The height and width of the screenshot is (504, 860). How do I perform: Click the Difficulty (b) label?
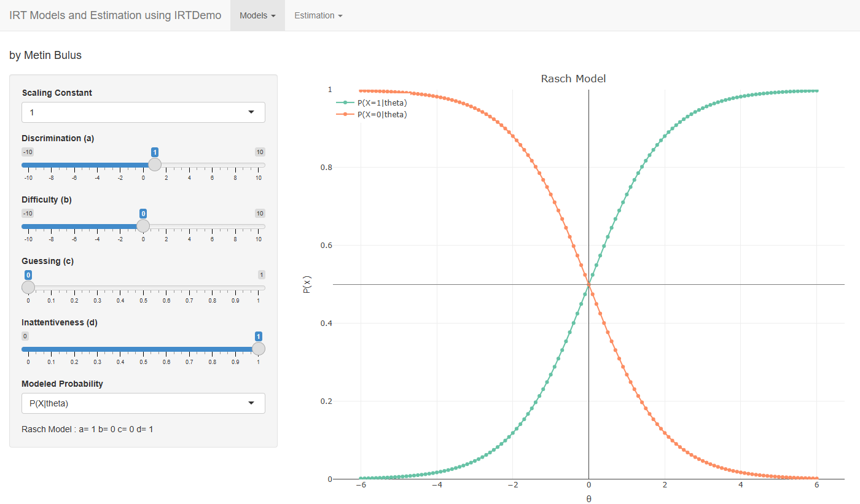[47, 200]
